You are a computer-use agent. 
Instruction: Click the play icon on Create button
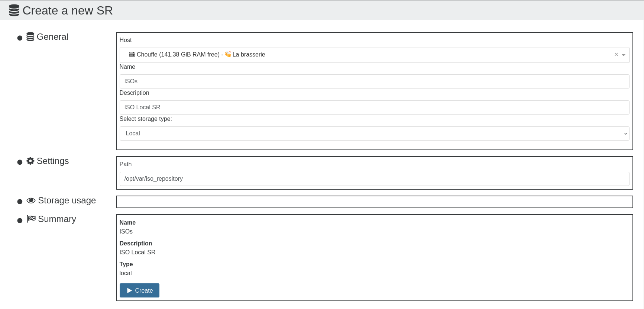129,290
